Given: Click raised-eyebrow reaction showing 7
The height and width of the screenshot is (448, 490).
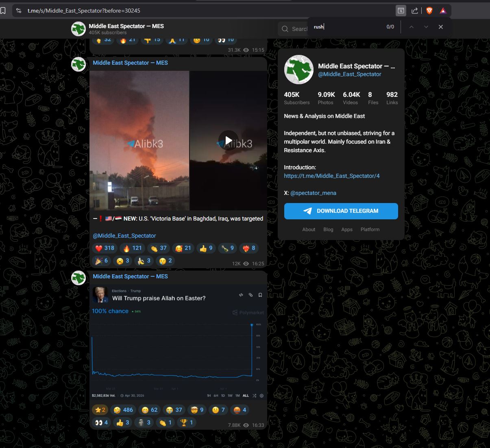Looking at the screenshot, I should (219, 410).
